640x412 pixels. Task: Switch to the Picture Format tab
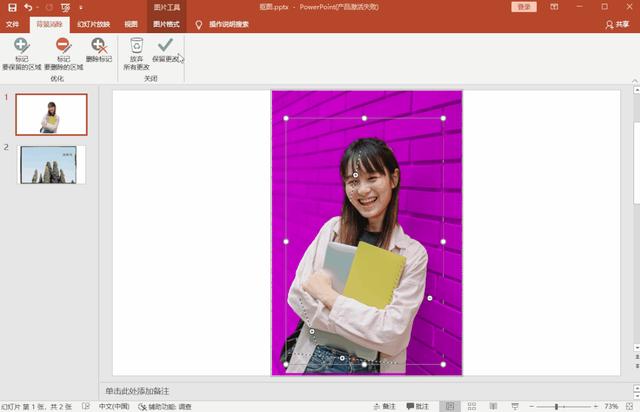pos(166,24)
